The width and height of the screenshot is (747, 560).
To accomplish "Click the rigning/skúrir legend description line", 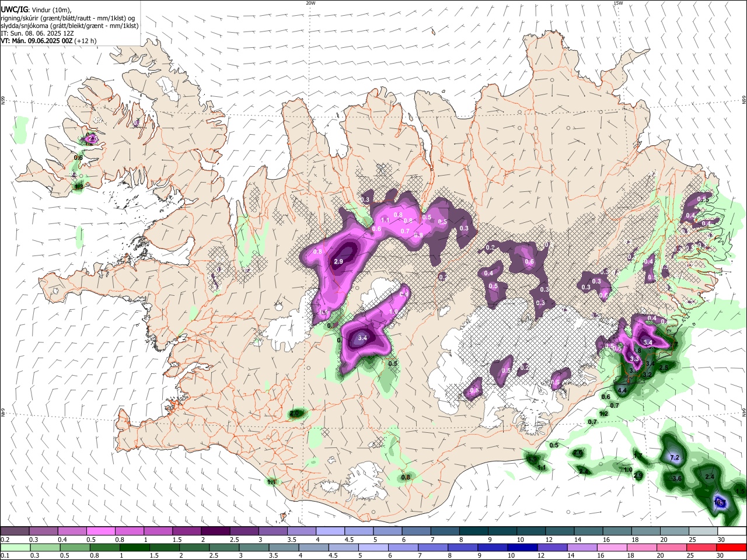I will (68, 18).
